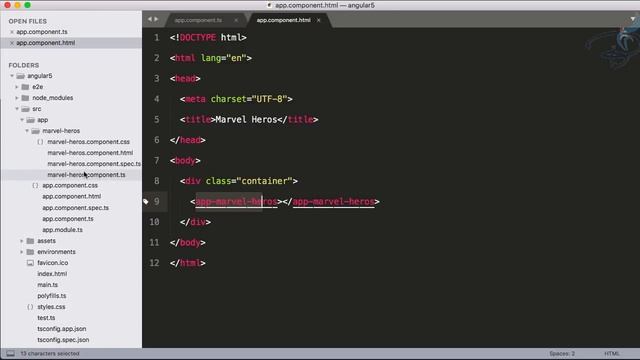Change syntax via HTML status label
640x360 pixels.
coord(612,354)
